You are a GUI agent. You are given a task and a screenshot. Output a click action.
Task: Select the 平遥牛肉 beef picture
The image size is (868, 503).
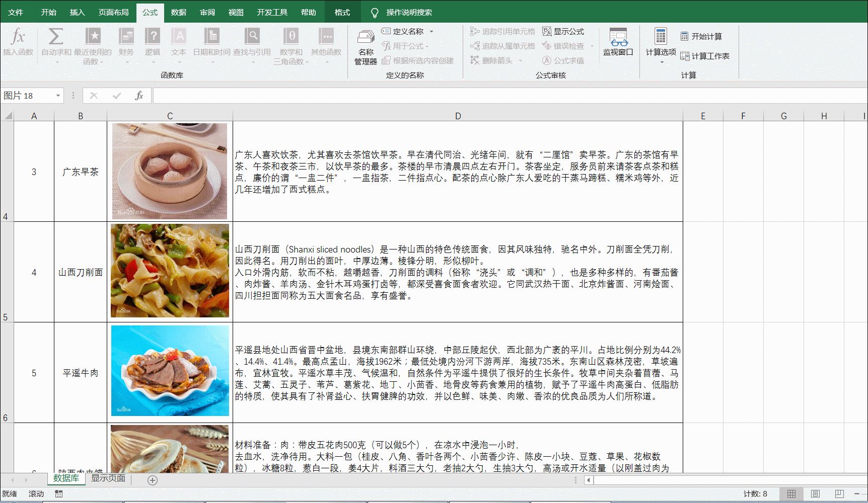tap(170, 371)
